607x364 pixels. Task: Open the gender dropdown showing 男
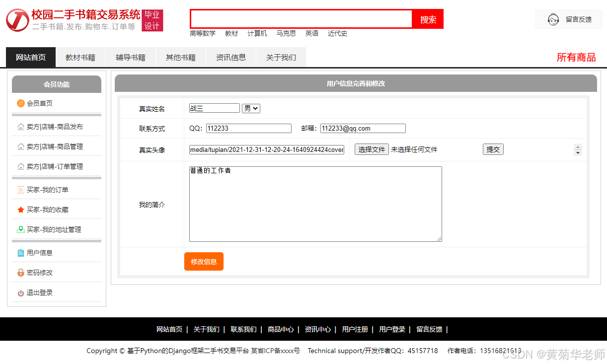point(251,108)
